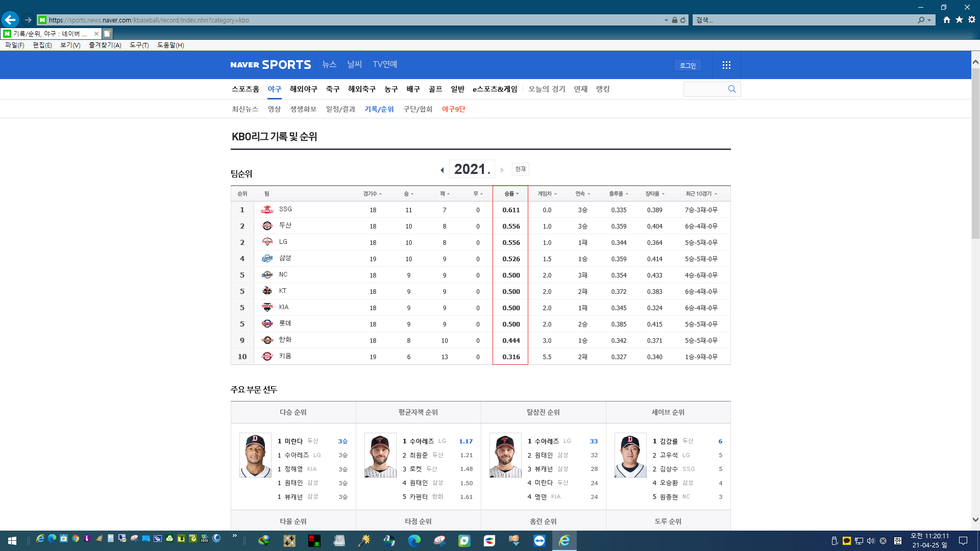Click the NC team logo
This screenshot has height=551, width=980.
(267, 275)
